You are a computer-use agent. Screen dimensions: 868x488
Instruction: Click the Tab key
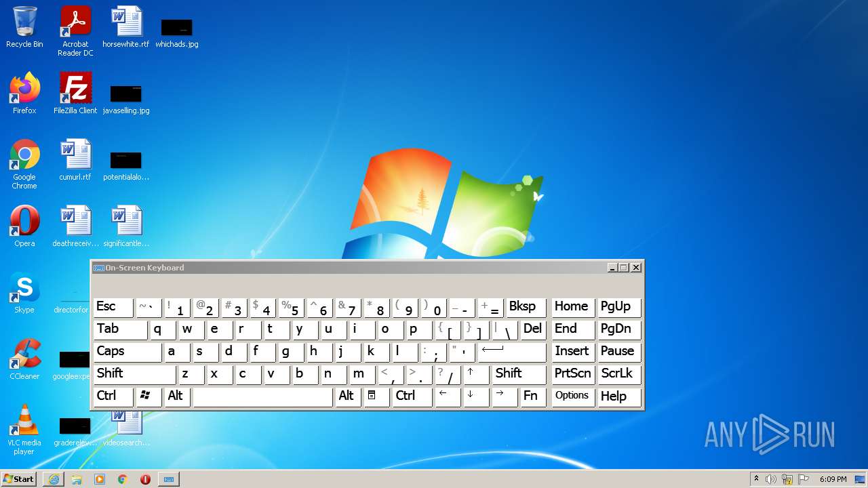(x=120, y=329)
